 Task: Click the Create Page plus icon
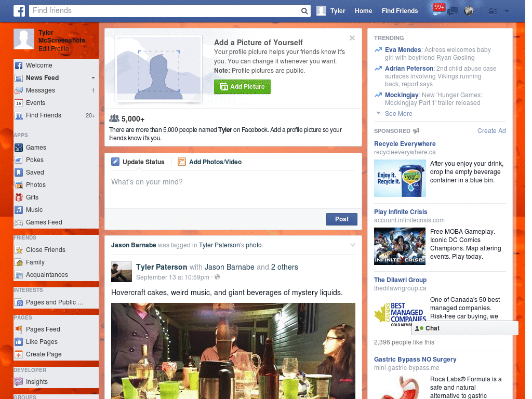point(19,354)
